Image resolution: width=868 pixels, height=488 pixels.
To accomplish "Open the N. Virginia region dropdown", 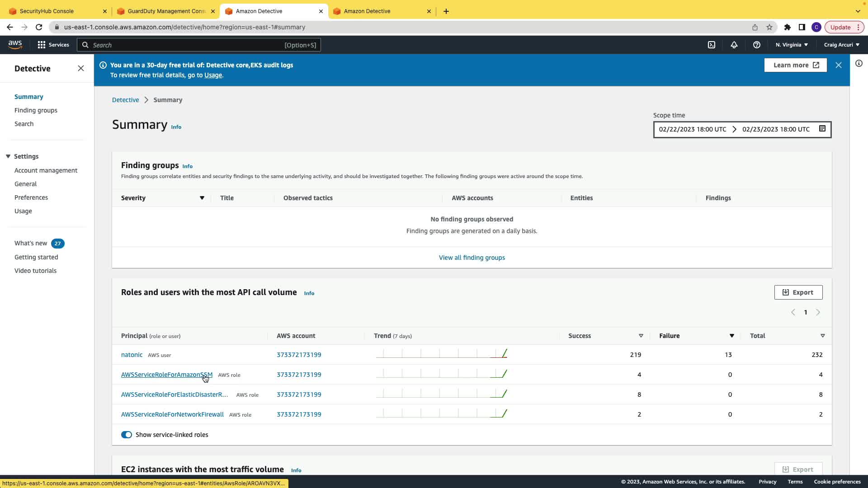I will pyautogui.click(x=792, y=45).
